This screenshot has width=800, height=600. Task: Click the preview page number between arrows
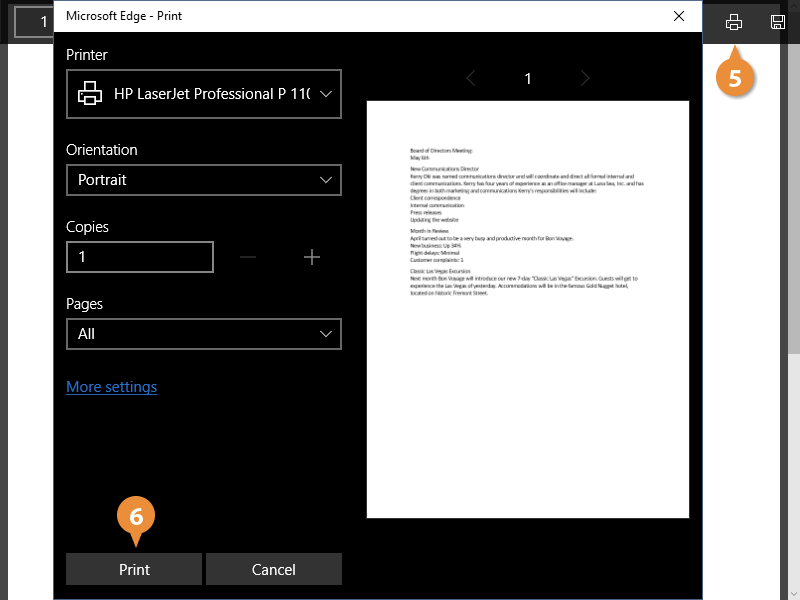point(528,79)
